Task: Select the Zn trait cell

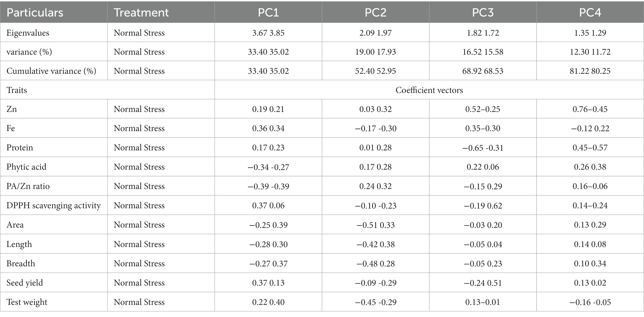Action: click(12, 109)
